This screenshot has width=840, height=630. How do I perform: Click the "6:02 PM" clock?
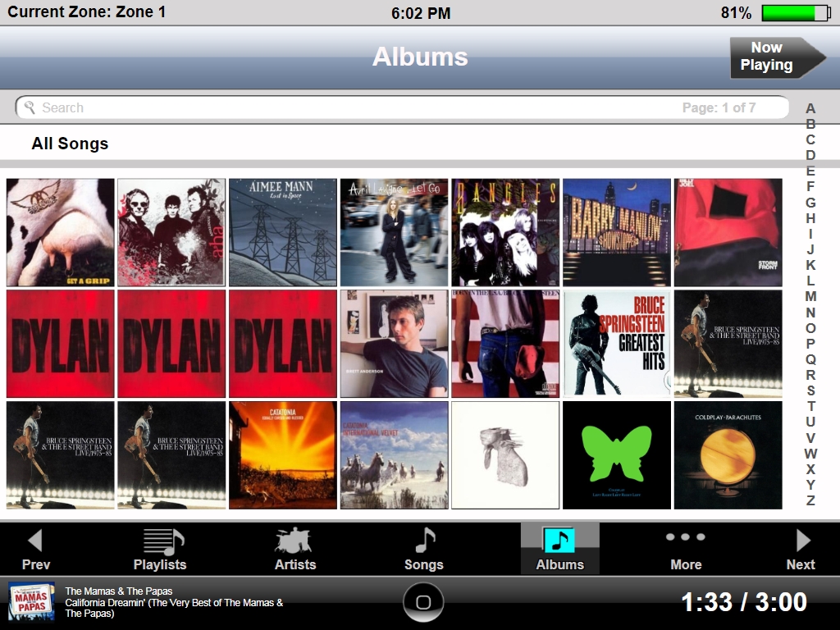[x=421, y=13]
